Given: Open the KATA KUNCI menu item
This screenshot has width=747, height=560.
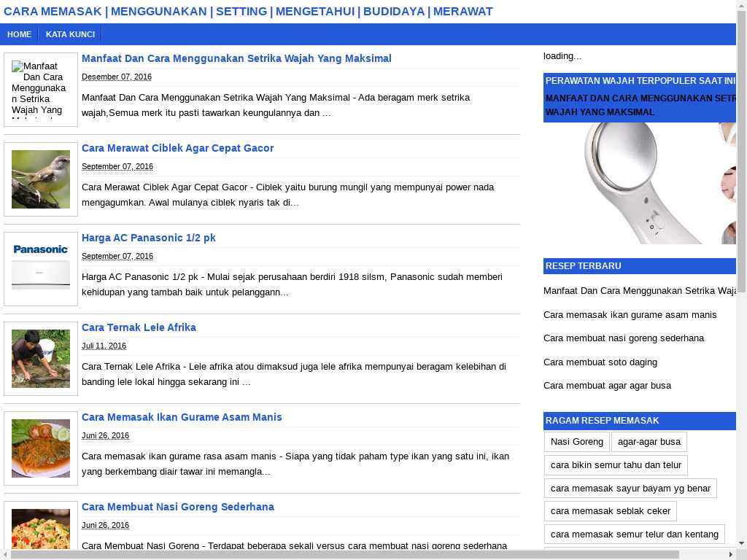Looking at the screenshot, I should pos(71,34).
